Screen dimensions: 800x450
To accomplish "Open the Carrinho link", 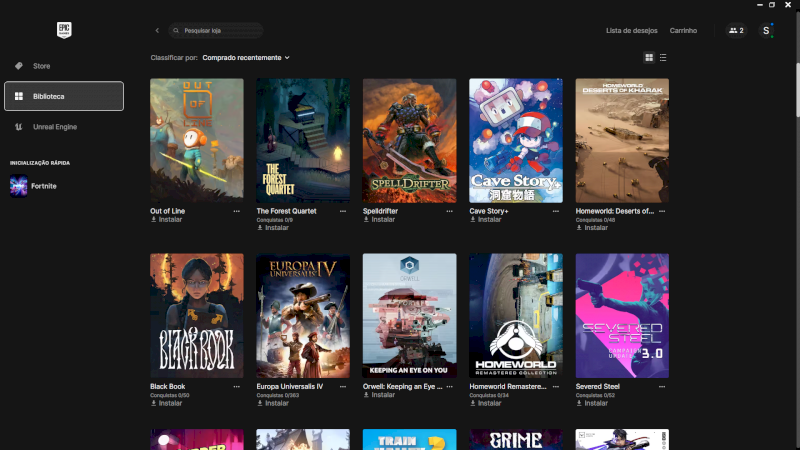I will (x=683, y=31).
